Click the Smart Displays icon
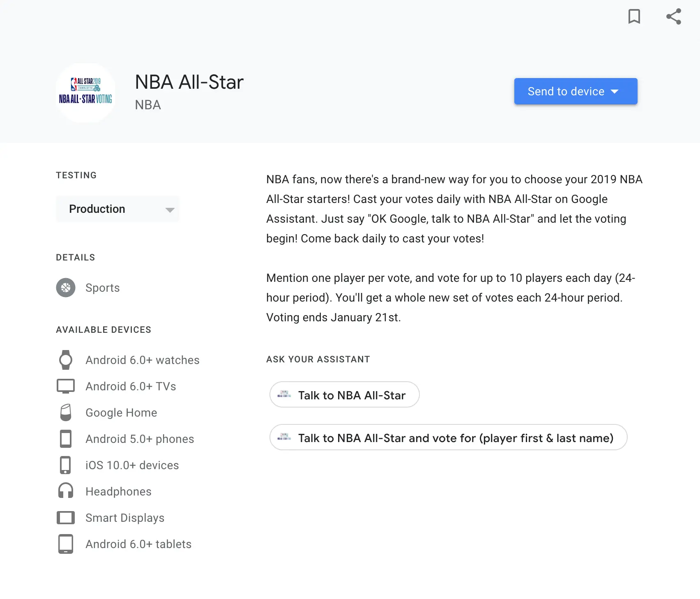The height and width of the screenshot is (599, 700). 66,518
